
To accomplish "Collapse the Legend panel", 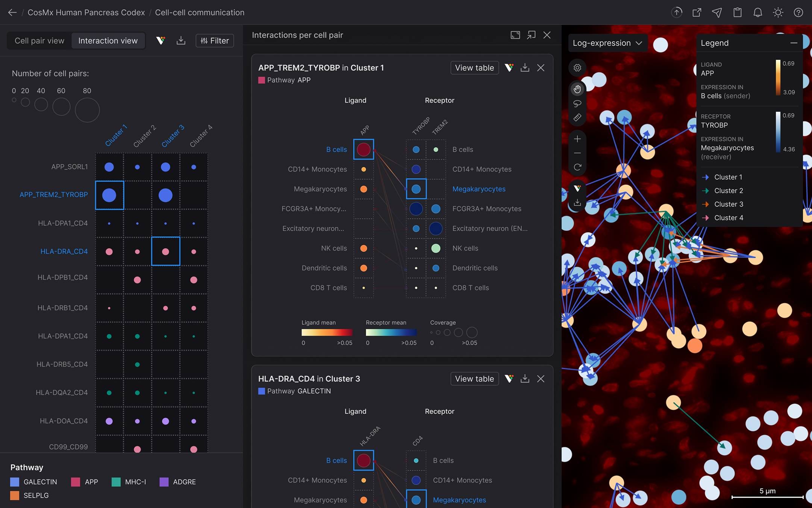I will (x=794, y=43).
